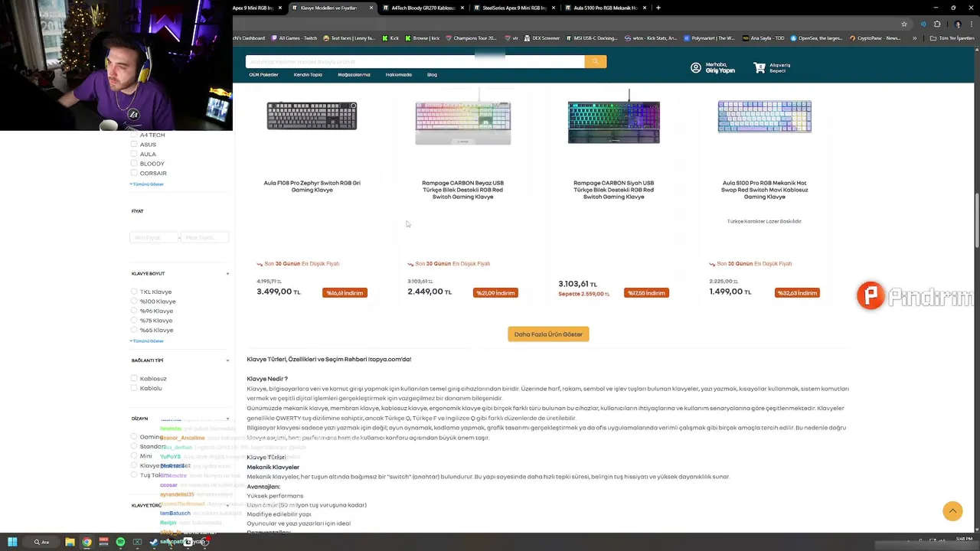This screenshot has height=551, width=980.
Task: Click the Daha Fazla Ürün Göster button
Action: (x=548, y=334)
